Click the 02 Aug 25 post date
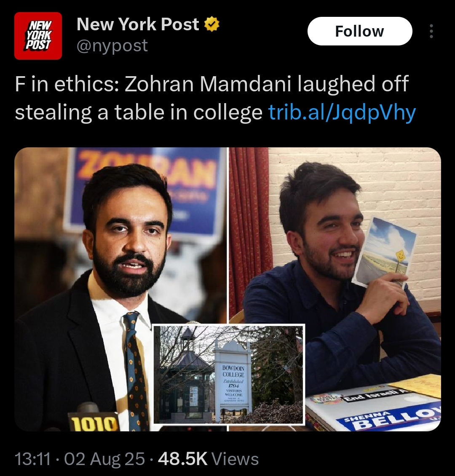Viewport: 455px width, 476px height. pyautogui.click(x=104, y=459)
